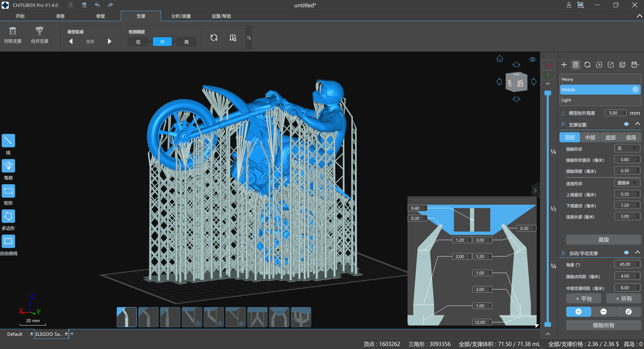
Task: Click the Symmetric Support (对称支撑) icon
Action: (13, 32)
